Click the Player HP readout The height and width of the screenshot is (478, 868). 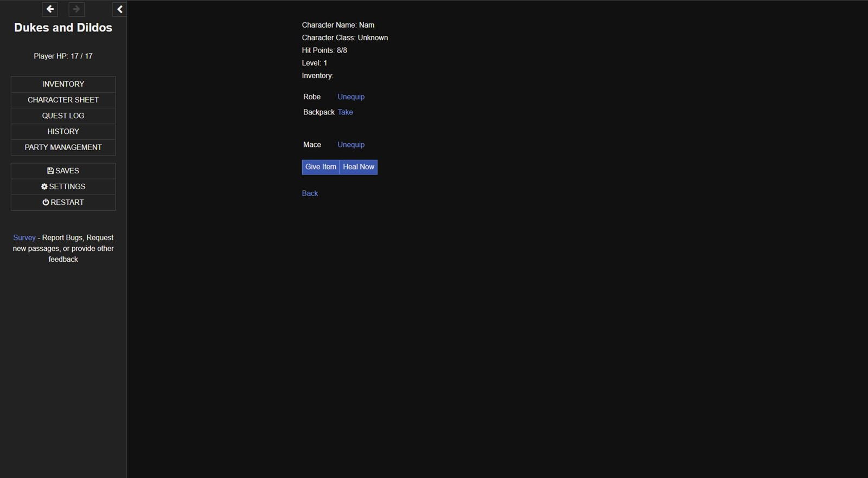pos(63,56)
